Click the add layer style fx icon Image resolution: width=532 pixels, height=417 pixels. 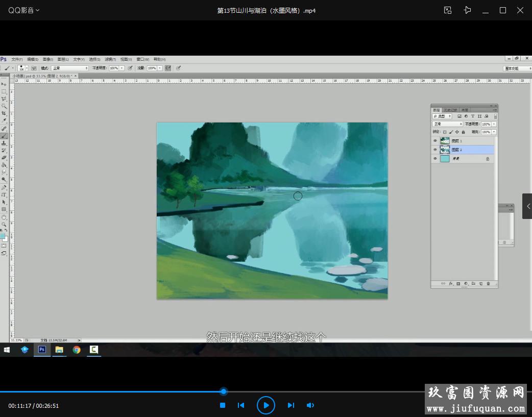pos(451,284)
